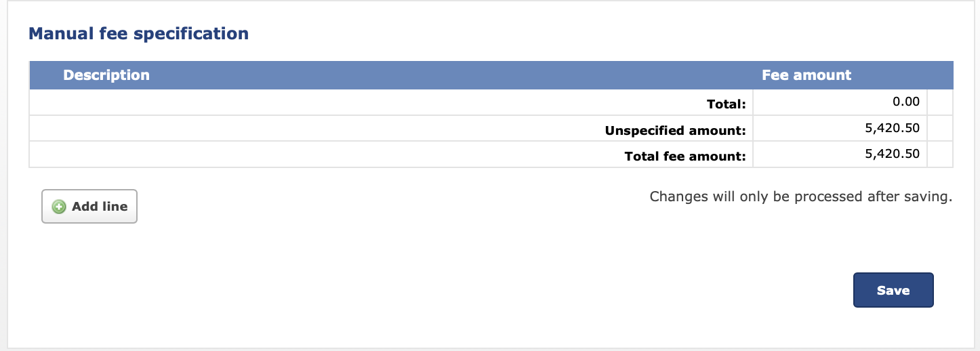
Task: Save the manual fee specification
Action: pyautogui.click(x=893, y=290)
